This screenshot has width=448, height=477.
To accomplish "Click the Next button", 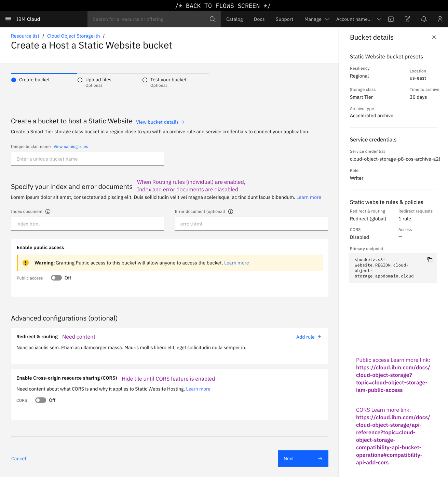I will [x=303, y=459].
